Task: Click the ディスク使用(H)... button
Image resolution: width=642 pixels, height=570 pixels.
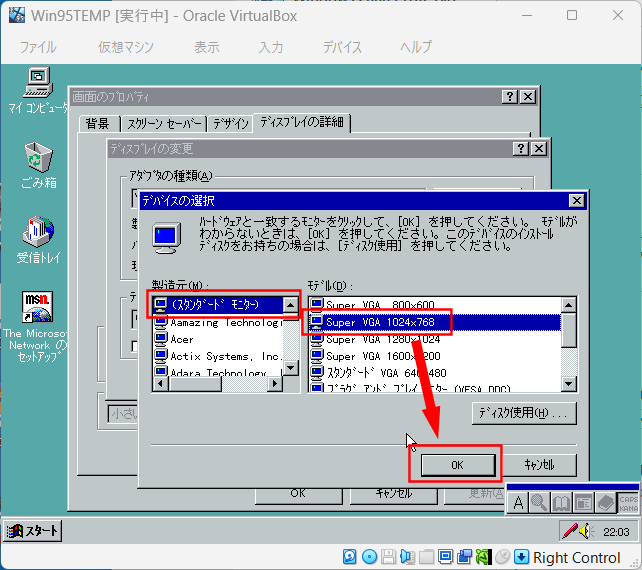Action: pos(525,413)
